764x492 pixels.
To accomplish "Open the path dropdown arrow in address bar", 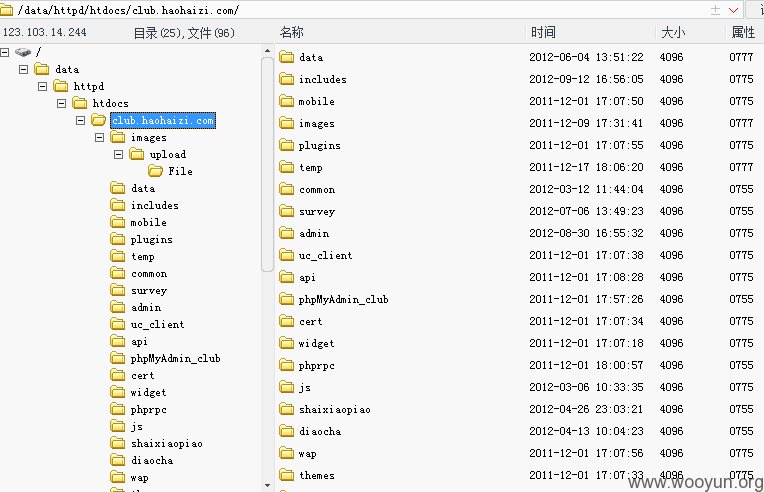I will pos(733,10).
